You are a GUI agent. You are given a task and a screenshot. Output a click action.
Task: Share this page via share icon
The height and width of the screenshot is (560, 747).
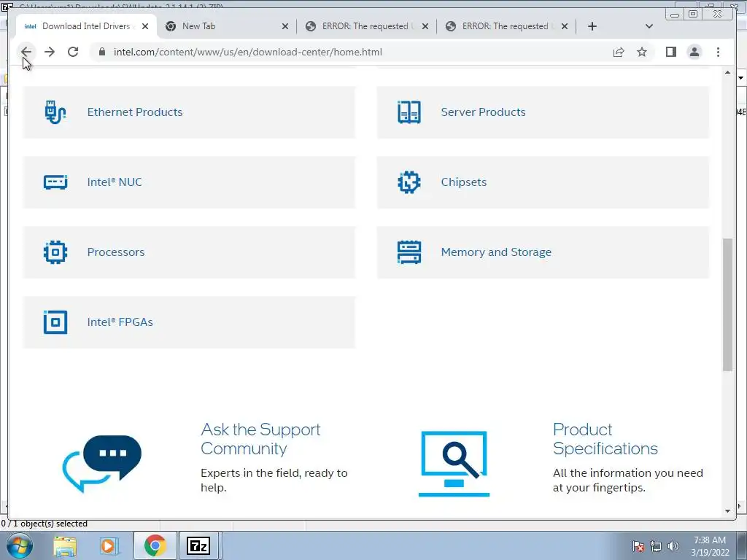point(619,52)
